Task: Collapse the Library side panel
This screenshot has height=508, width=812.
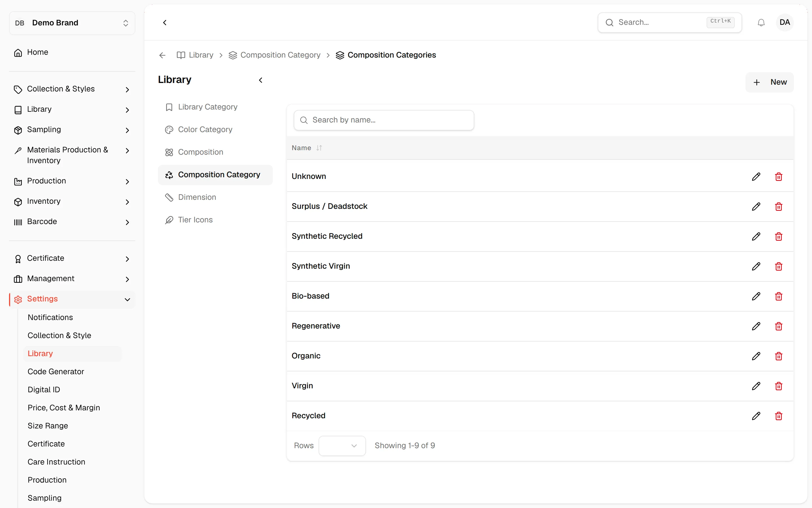Action: [x=261, y=80]
